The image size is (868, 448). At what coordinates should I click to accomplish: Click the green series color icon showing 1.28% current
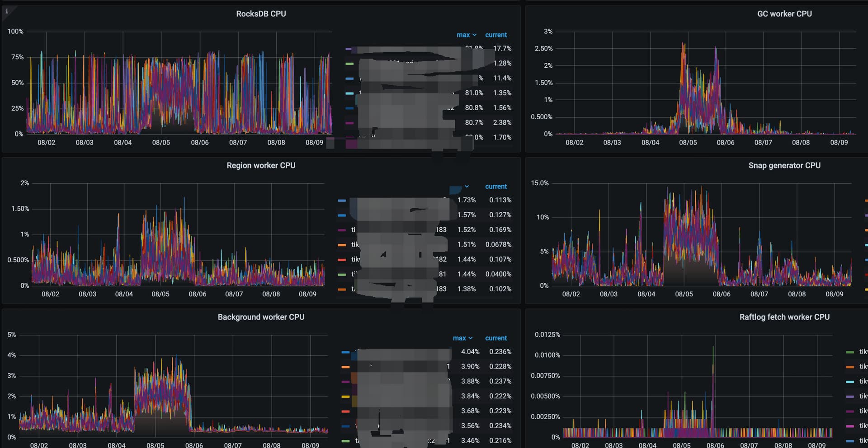[349, 64]
